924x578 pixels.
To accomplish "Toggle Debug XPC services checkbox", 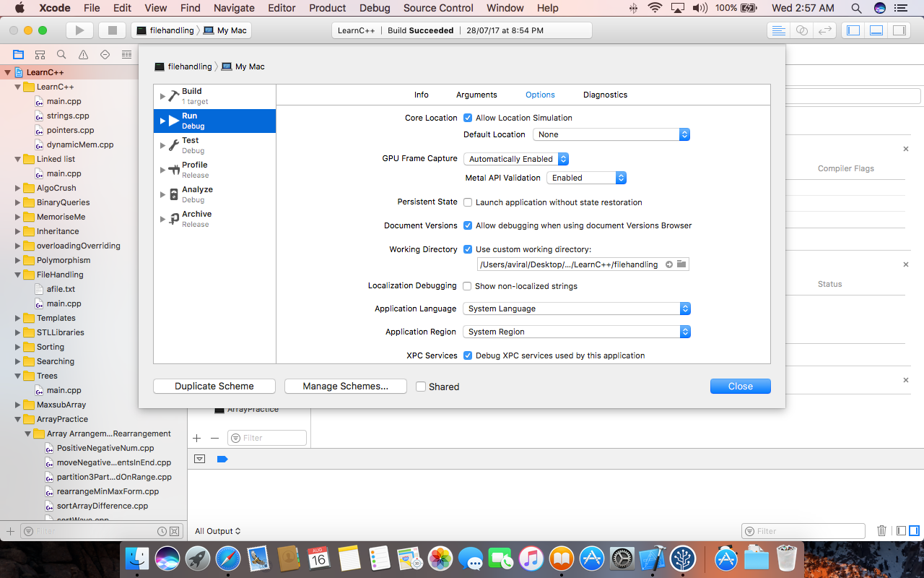I will pyautogui.click(x=468, y=355).
